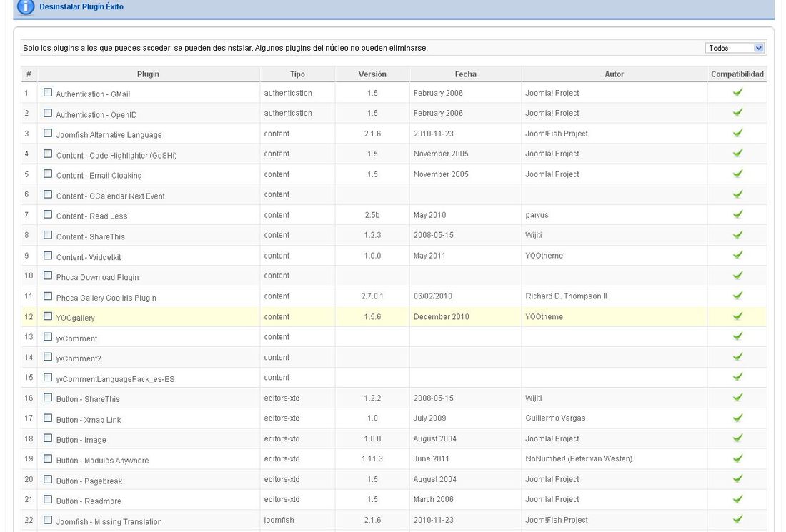The width and height of the screenshot is (786, 532).
Task: Click compatibility checkmark for Content - ShareThis
Action: tap(737, 235)
